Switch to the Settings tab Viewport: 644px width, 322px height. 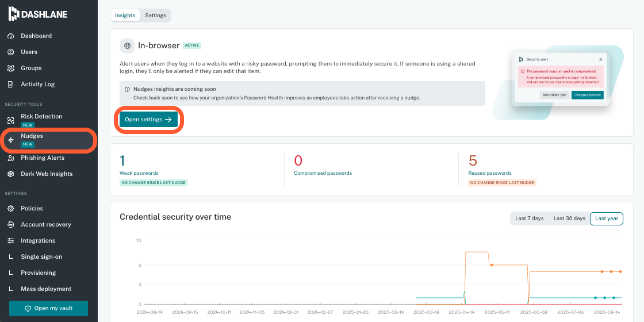point(156,16)
